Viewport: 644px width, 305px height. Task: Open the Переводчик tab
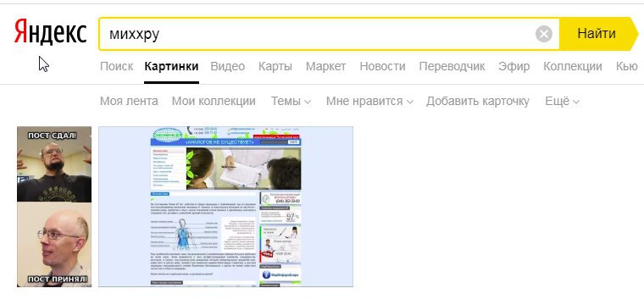pyautogui.click(x=452, y=66)
